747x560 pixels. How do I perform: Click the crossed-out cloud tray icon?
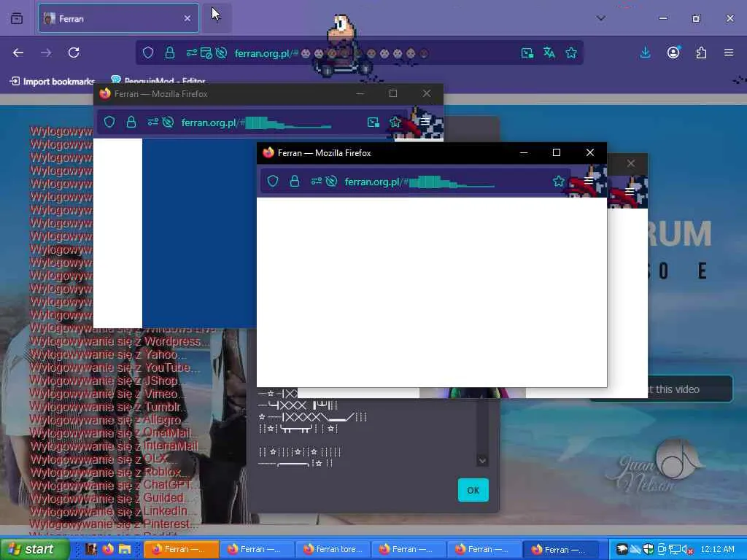(x=635, y=550)
